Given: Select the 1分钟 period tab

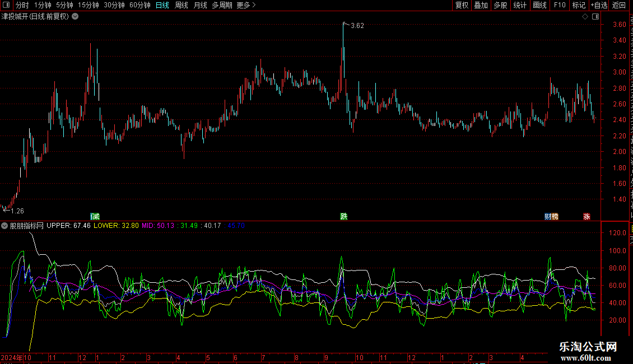Looking at the screenshot, I should point(43,5).
